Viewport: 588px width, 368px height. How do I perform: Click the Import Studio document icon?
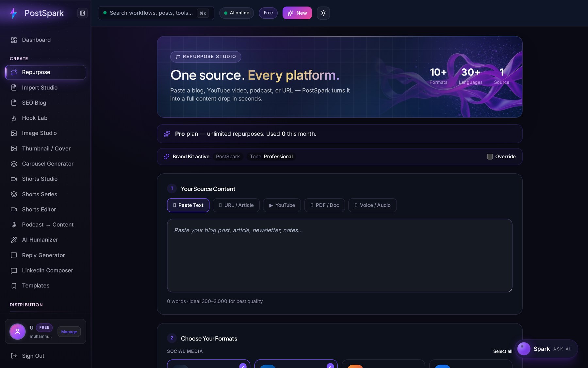14,88
